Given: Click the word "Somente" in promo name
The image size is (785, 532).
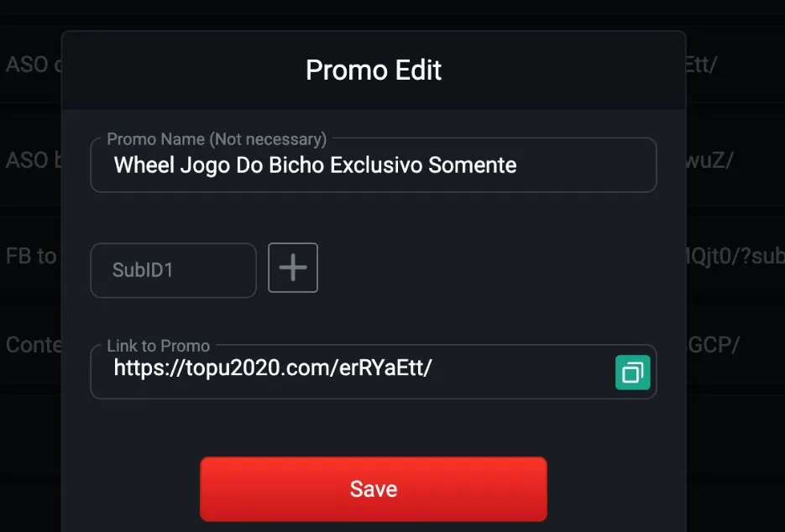Looking at the screenshot, I should pos(473,165).
